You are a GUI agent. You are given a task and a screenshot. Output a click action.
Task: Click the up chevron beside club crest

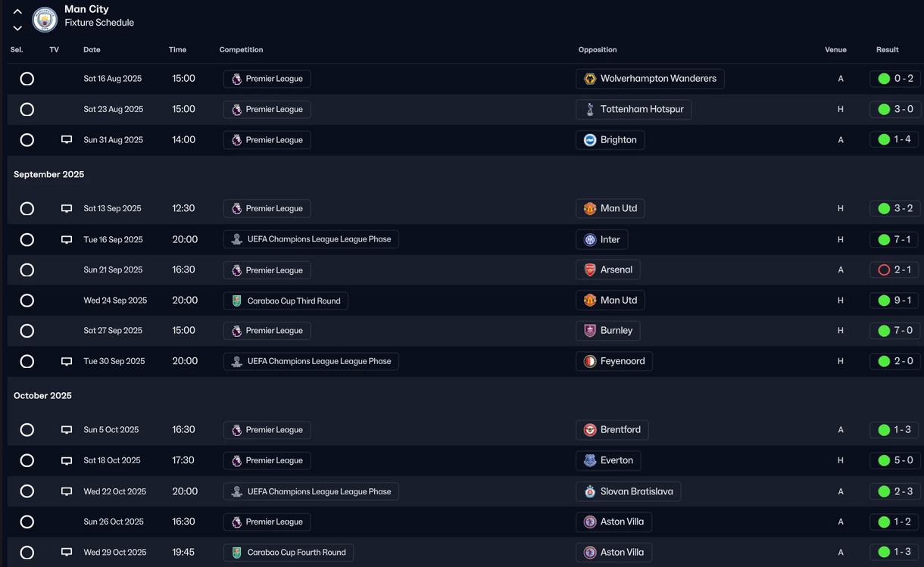(x=17, y=11)
